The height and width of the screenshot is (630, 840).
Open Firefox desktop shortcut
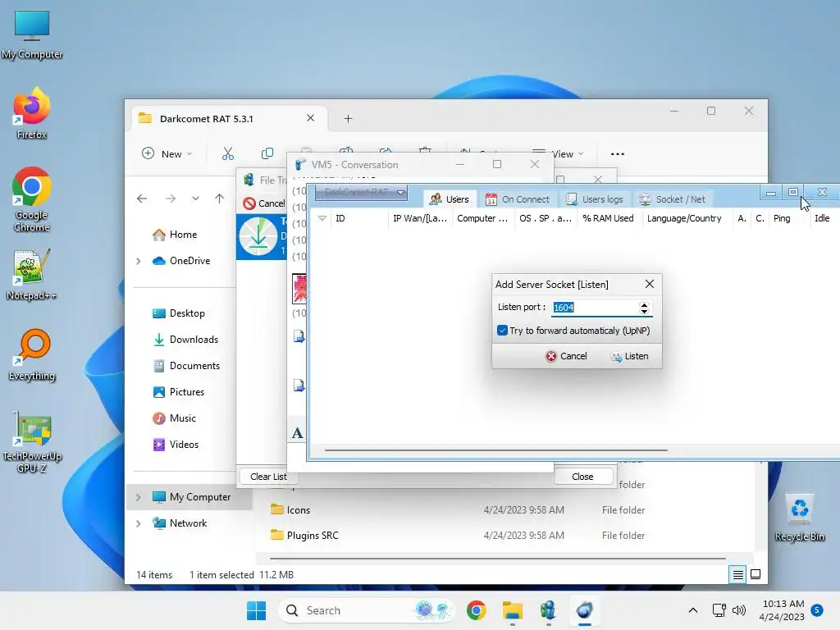pos(32,113)
